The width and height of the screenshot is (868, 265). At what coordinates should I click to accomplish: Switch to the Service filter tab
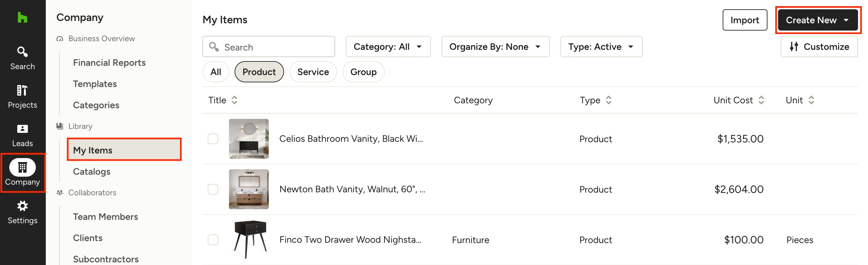[313, 72]
